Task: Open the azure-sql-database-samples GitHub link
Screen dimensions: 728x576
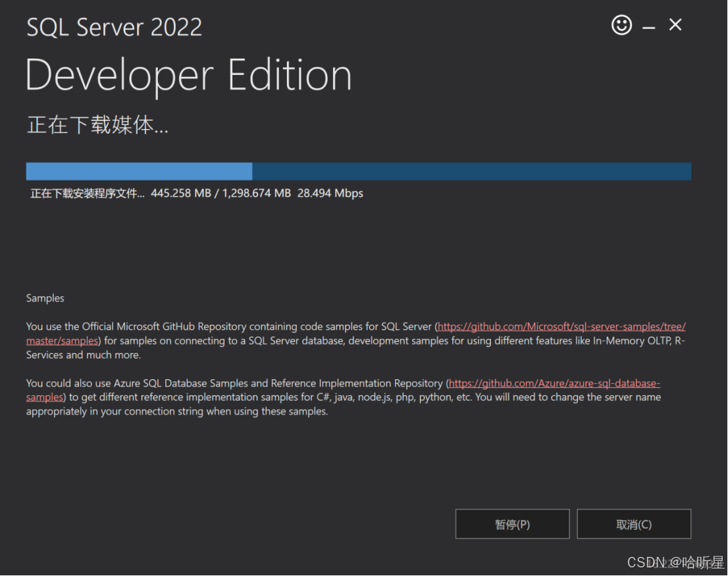Action: coord(554,383)
